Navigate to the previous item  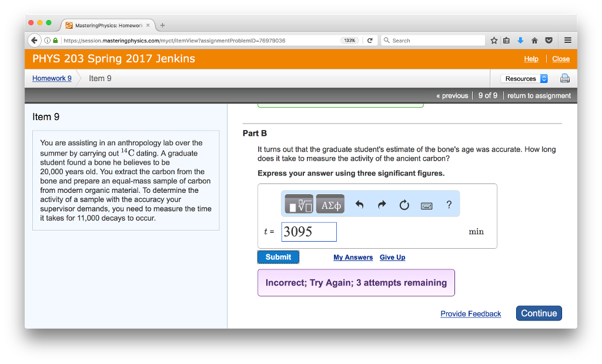pyautogui.click(x=452, y=96)
